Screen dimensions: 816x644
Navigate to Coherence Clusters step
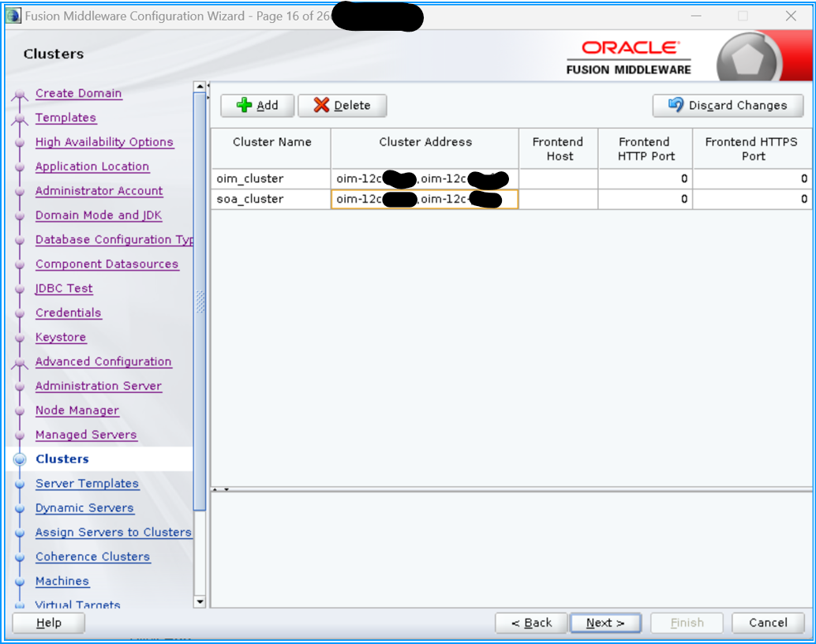(92, 557)
